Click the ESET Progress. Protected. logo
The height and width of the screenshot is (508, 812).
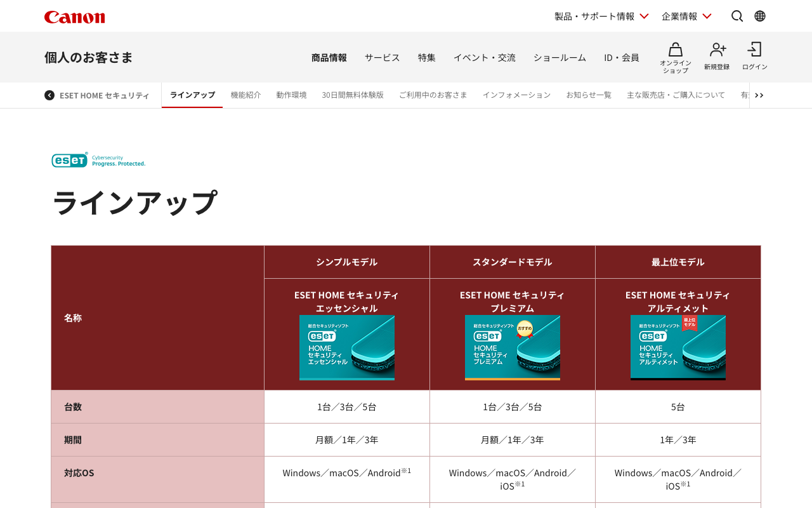[x=98, y=160]
